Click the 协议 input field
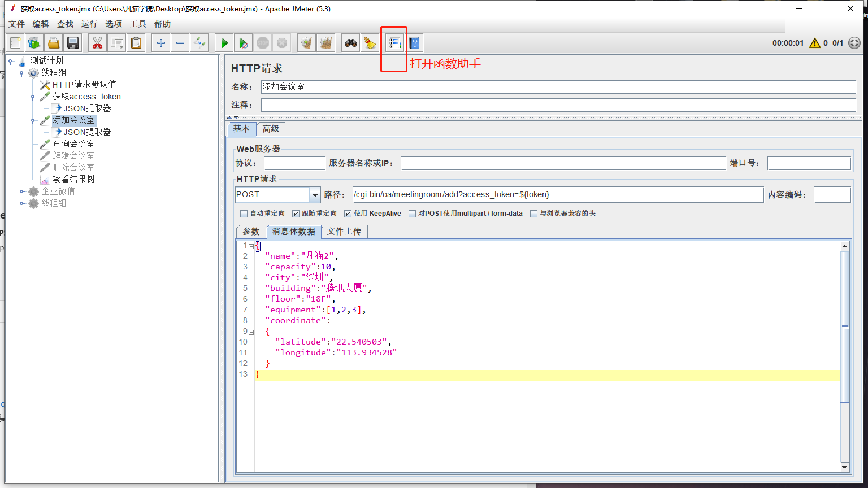 (294, 163)
